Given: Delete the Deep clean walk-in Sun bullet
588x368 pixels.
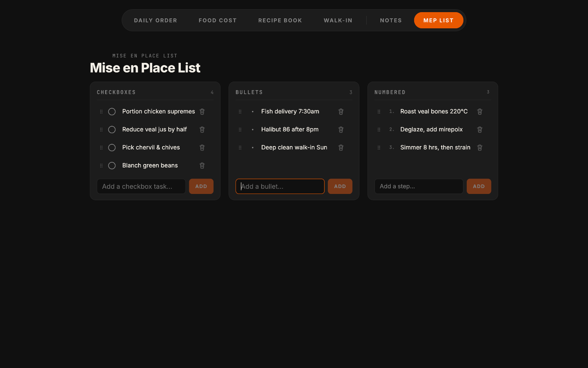Looking at the screenshot, I should [341, 148].
